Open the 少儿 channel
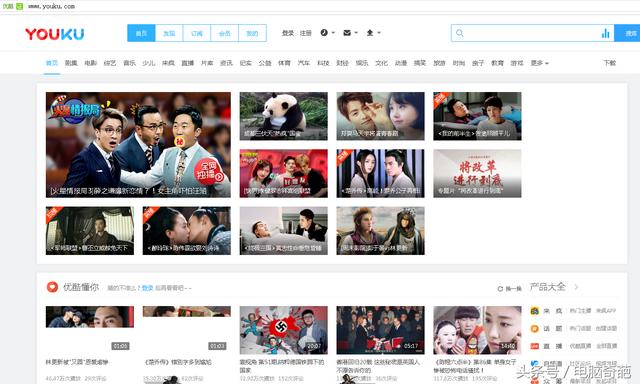This screenshot has height=384, width=640. (149, 63)
